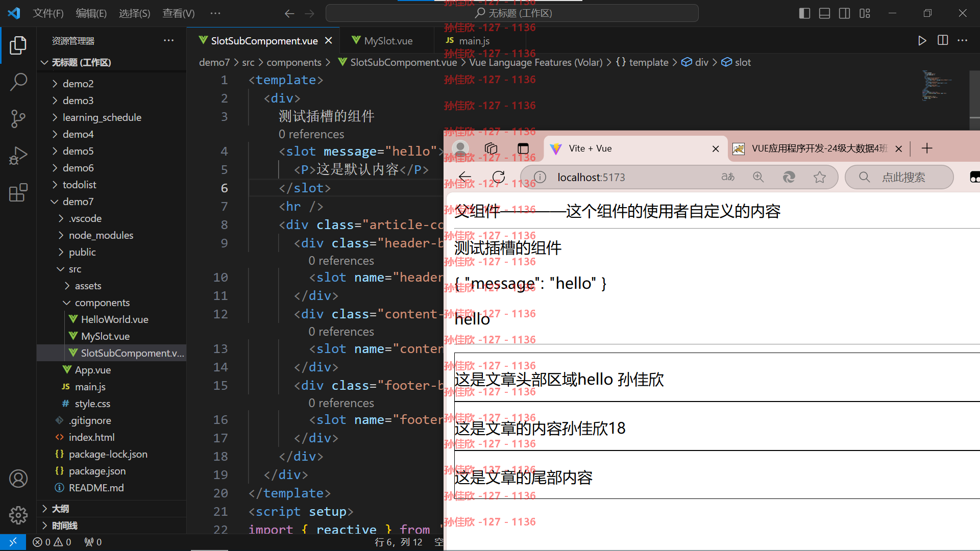Open the 选择(S) menu
Image resolution: width=980 pixels, height=551 pixels.
pos(135,13)
